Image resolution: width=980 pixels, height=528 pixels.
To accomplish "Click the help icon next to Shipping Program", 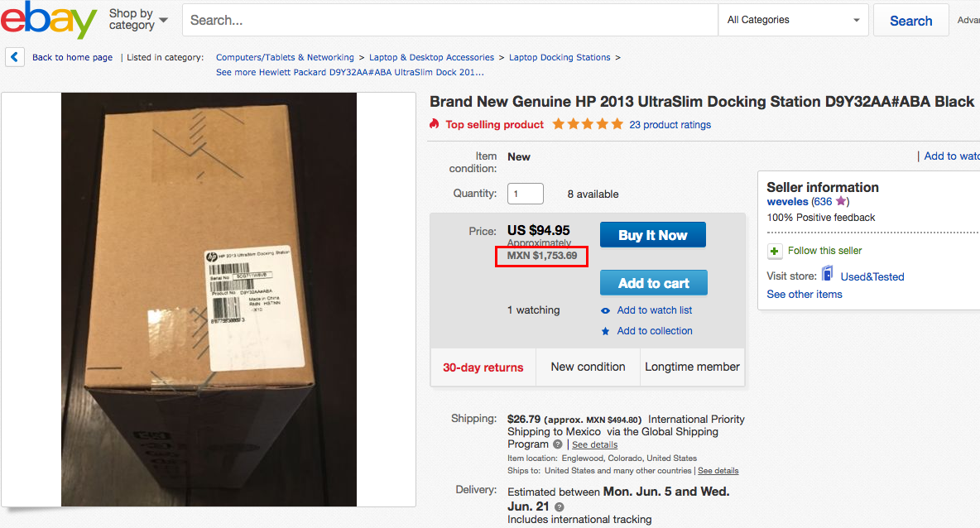I will pyautogui.click(x=558, y=444).
